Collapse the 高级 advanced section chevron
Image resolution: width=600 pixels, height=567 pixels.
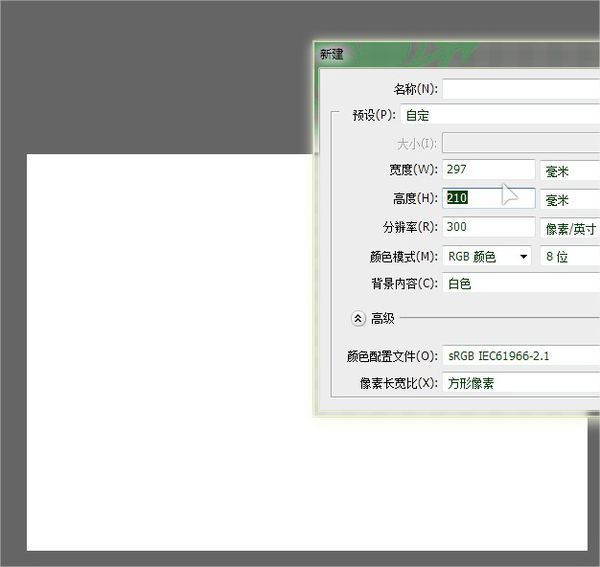tap(358, 318)
